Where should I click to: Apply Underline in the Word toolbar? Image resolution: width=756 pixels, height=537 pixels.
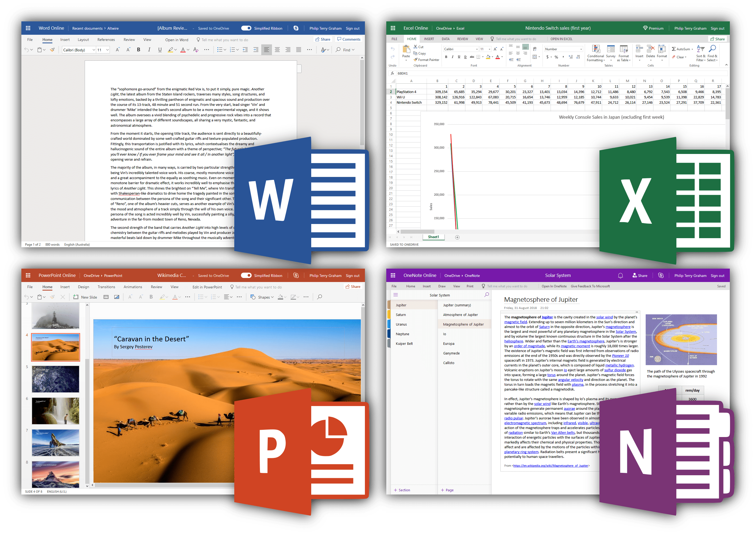click(160, 50)
